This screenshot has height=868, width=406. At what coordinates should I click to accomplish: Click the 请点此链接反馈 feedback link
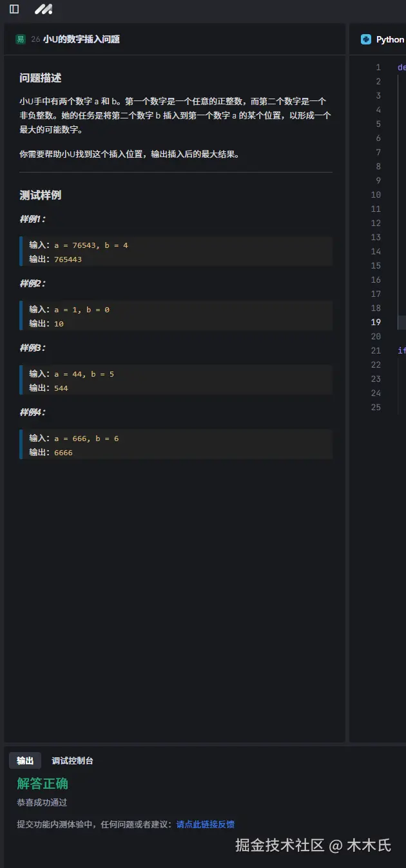point(206,824)
